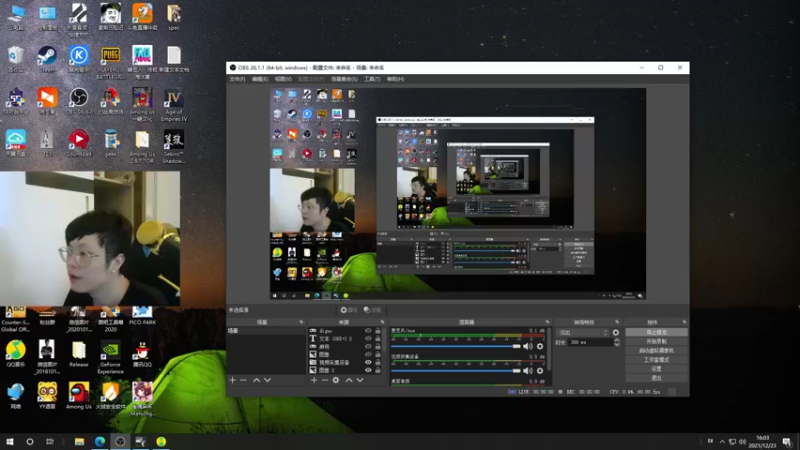Open the Release folder on the desktop

[x=79, y=354]
